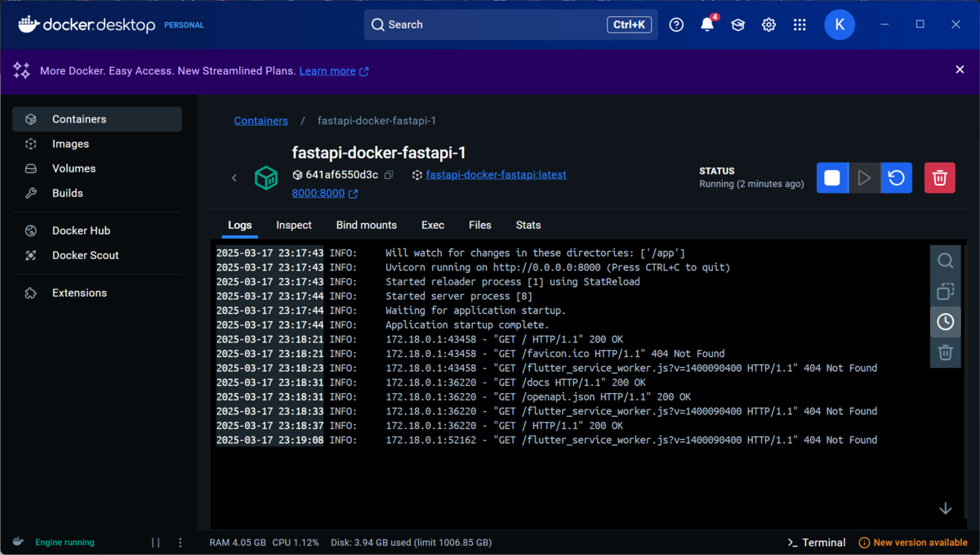
Task: Click the 'GET /favicon.ico' 404 log line
Action: (x=555, y=354)
